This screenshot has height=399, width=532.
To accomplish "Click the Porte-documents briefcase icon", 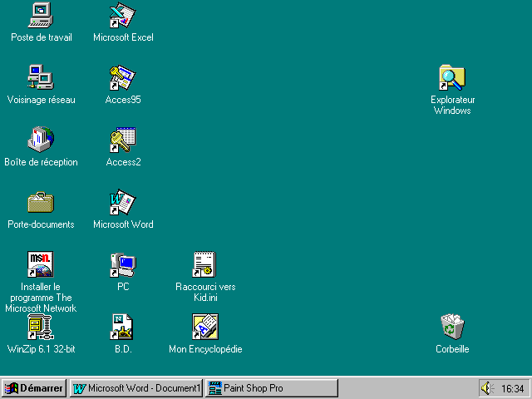I will click(41, 202).
